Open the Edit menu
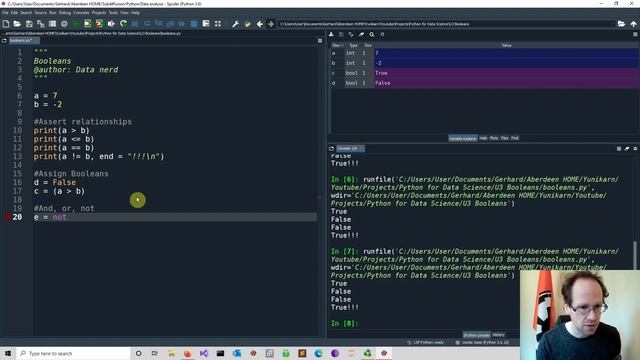Image resolution: width=640 pixels, height=360 pixels. point(14,13)
